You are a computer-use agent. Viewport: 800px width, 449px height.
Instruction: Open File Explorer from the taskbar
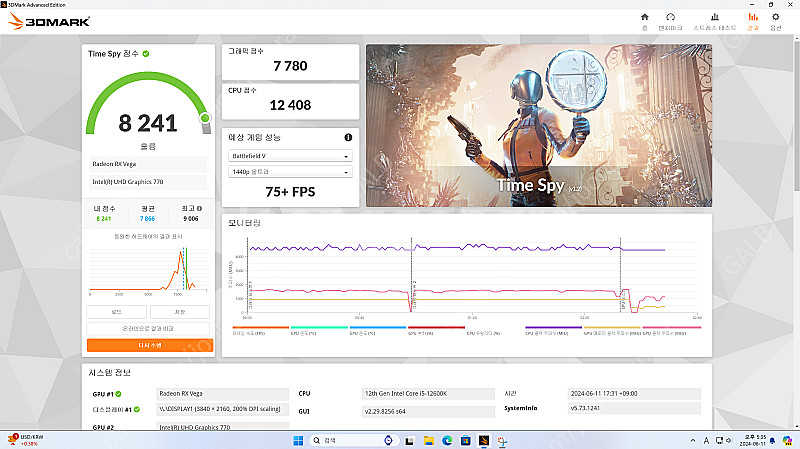tap(429, 440)
